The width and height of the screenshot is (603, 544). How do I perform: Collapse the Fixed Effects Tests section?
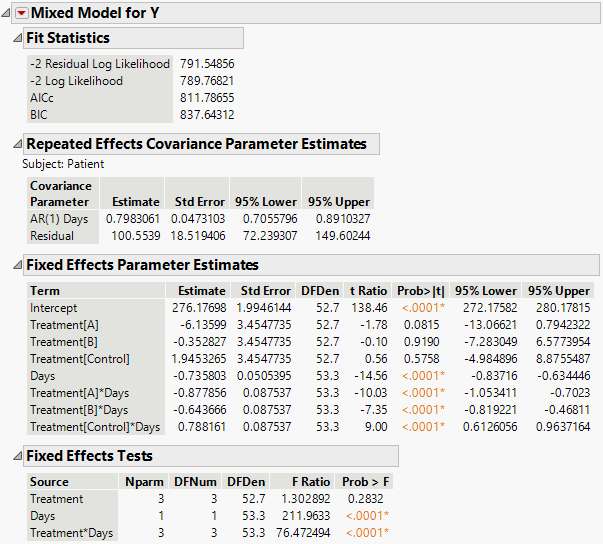tap(17, 456)
